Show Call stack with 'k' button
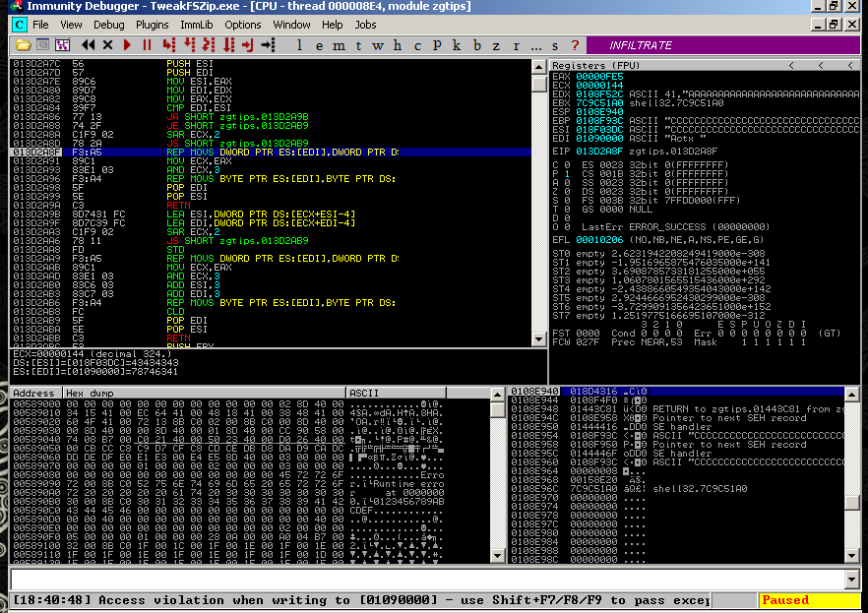 [457, 45]
